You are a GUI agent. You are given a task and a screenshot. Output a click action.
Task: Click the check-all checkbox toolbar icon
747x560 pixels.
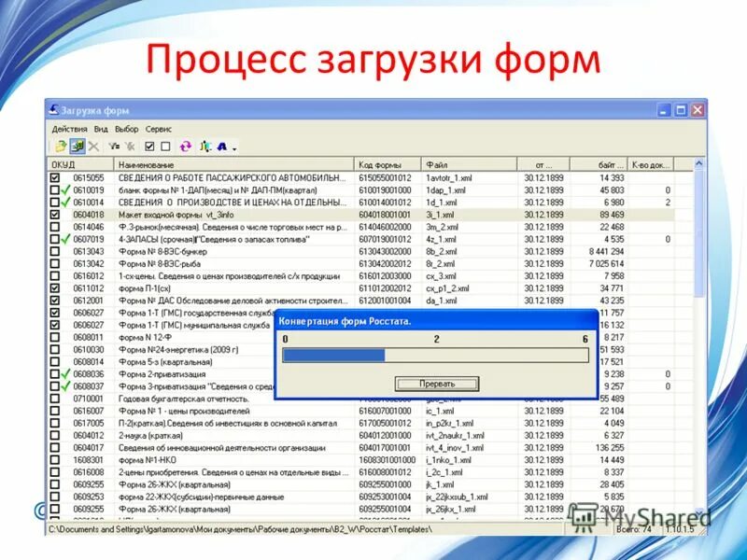150,147
